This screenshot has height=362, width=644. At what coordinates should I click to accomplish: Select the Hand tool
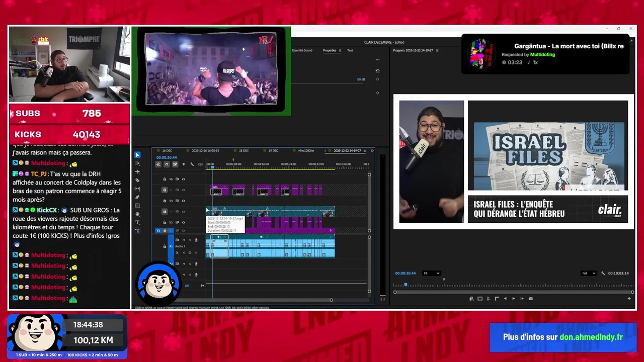(137, 214)
